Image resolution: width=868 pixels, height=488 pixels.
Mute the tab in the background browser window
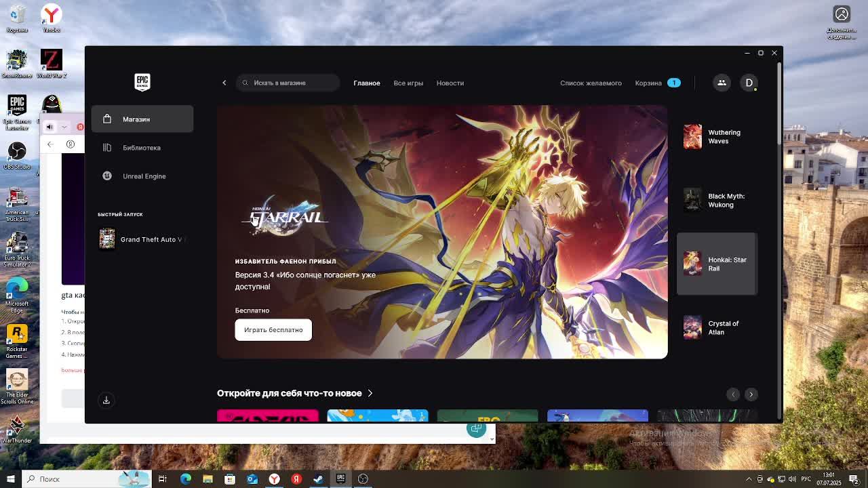click(x=50, y=127)
